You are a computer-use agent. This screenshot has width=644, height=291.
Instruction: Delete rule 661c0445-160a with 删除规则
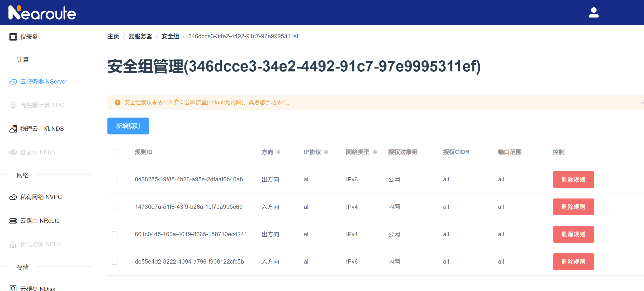(573, 234)
